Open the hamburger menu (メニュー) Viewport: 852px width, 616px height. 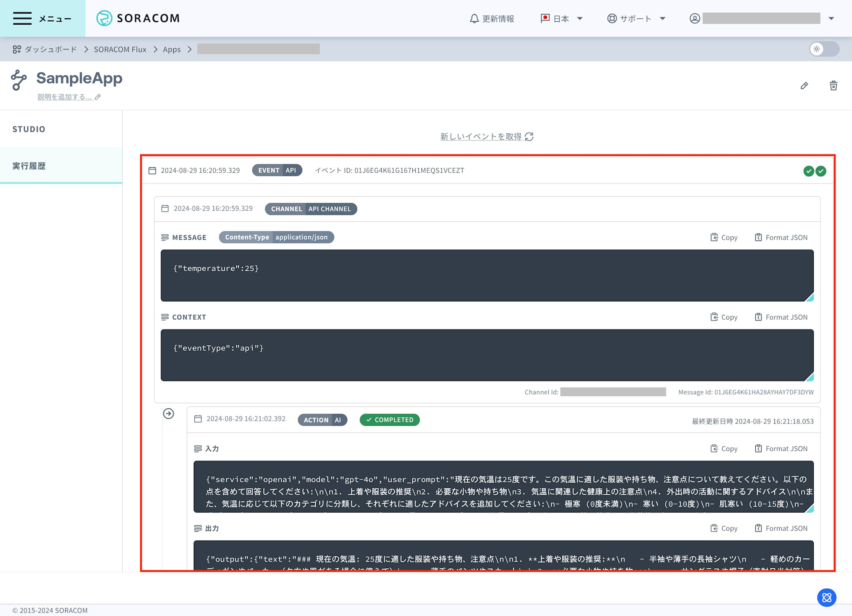pos(42,18)
